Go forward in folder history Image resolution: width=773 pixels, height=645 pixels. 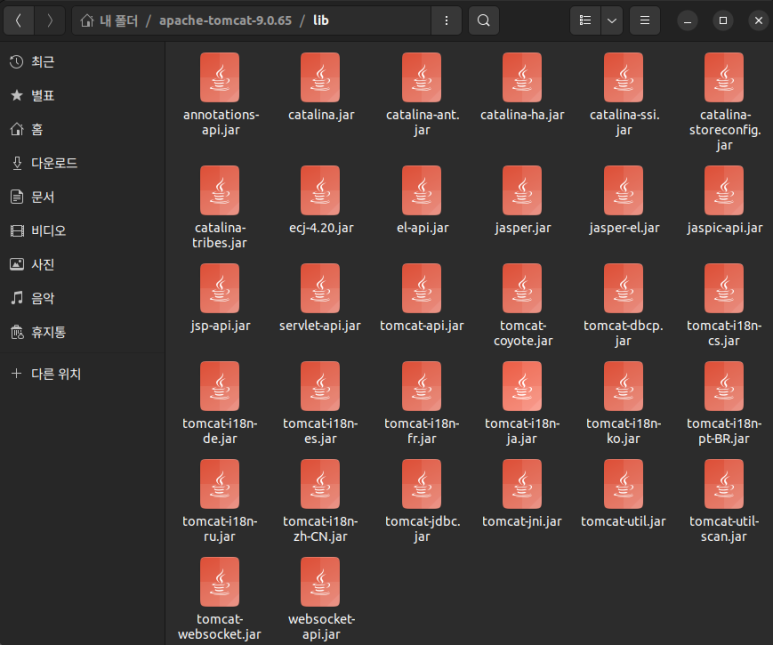click(50, 21)
